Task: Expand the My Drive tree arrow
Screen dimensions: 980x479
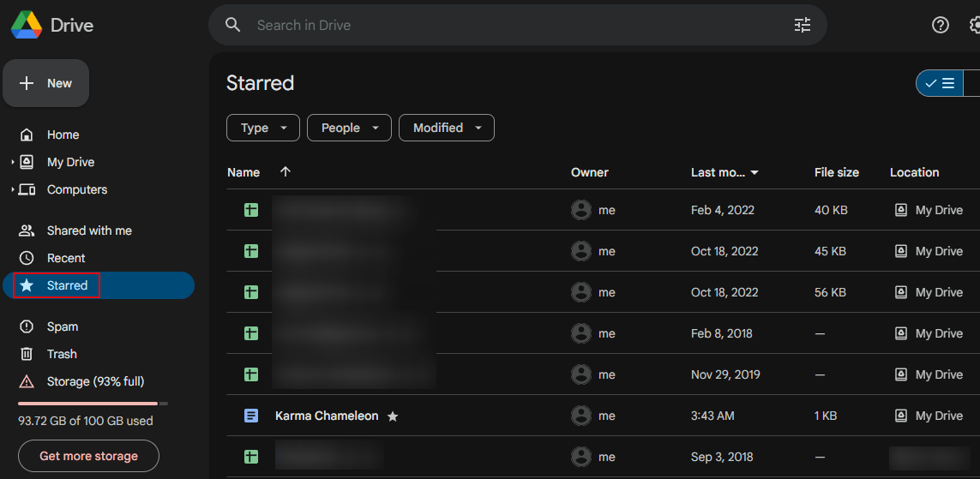Action: click(x=13, y=162)
